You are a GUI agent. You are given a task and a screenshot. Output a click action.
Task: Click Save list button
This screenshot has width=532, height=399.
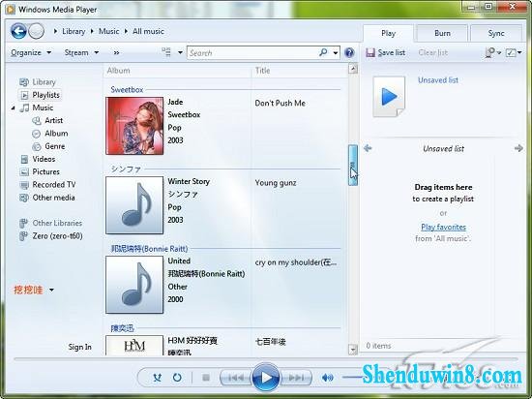(385, 52)
